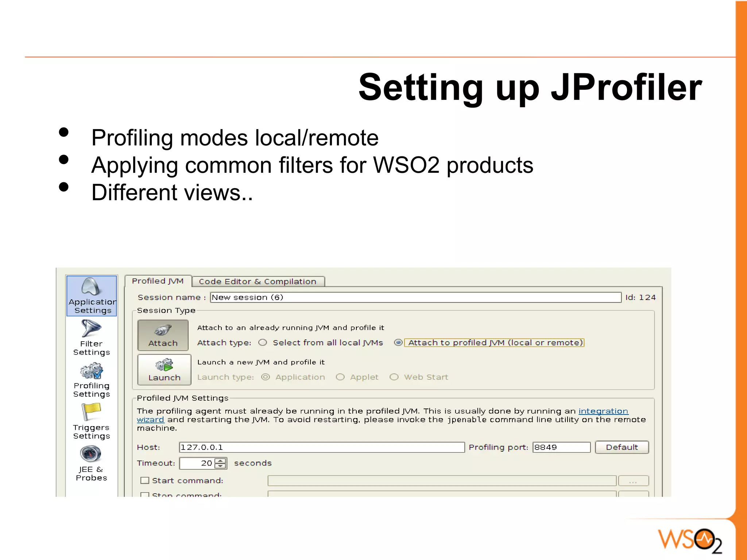Click 'Different views..' bullet text

pyautogui.click(x=172, y=192)
